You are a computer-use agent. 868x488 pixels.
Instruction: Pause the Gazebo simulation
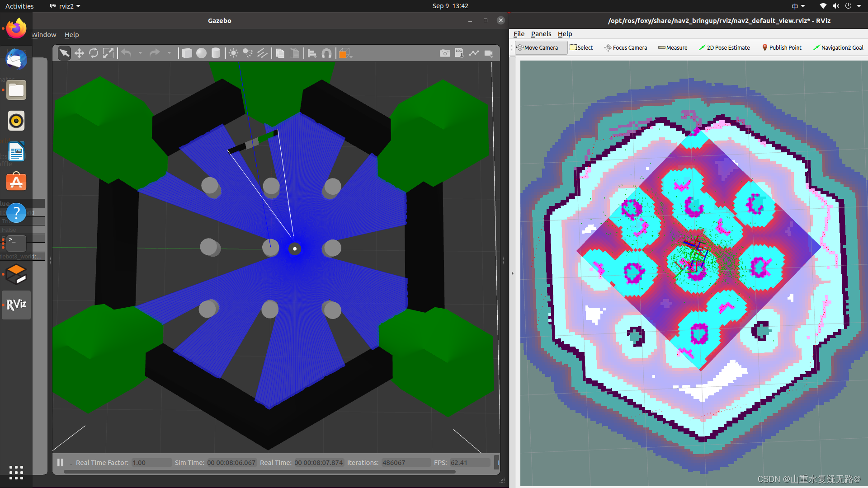[60, 462]
